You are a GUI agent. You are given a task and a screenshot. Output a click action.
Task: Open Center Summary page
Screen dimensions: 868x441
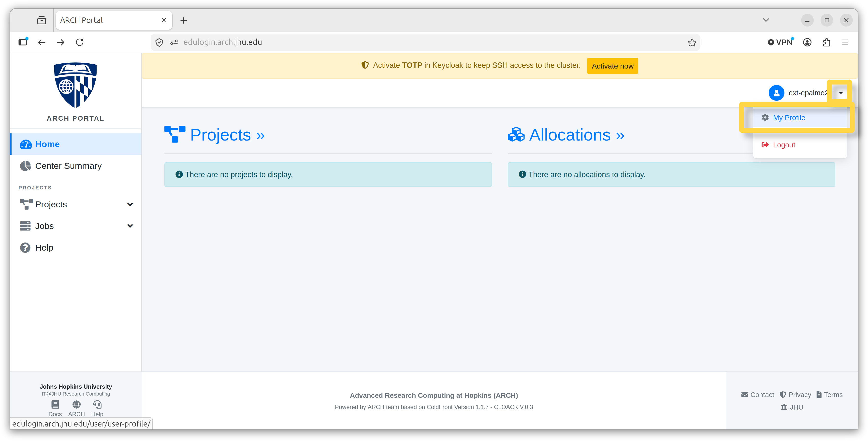point(76,166)
